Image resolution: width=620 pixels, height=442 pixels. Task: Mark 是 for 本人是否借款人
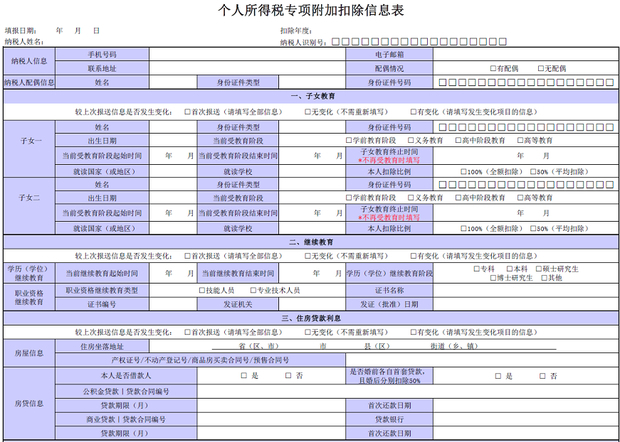point(244,376)
